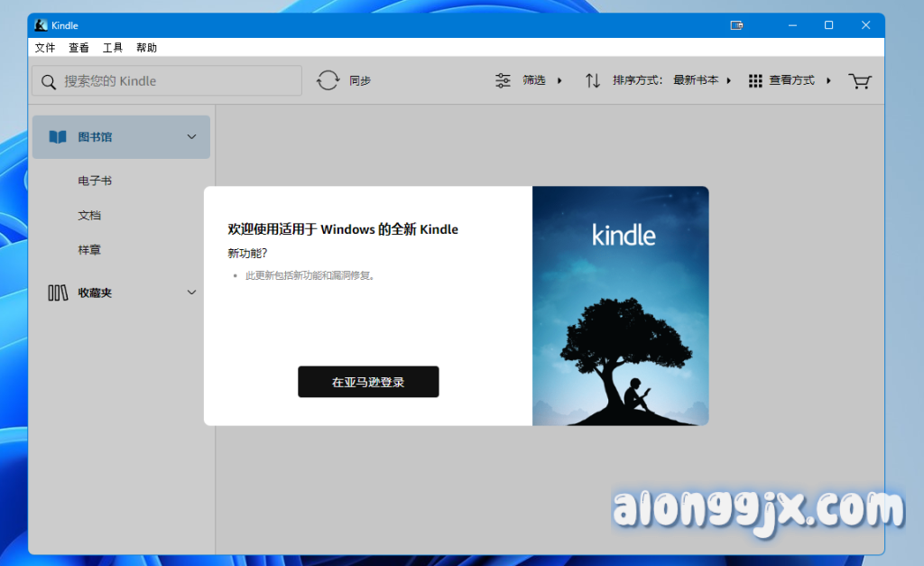Expand the 收藏夹 section chevron
The image size is (924, 566).
coord(191,292)
